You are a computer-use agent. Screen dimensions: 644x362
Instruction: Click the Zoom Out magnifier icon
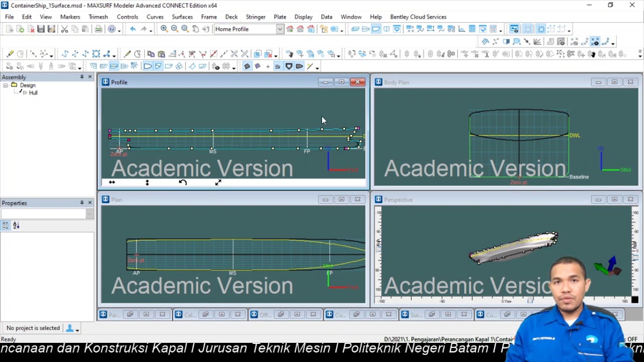(x=175, y=29)
